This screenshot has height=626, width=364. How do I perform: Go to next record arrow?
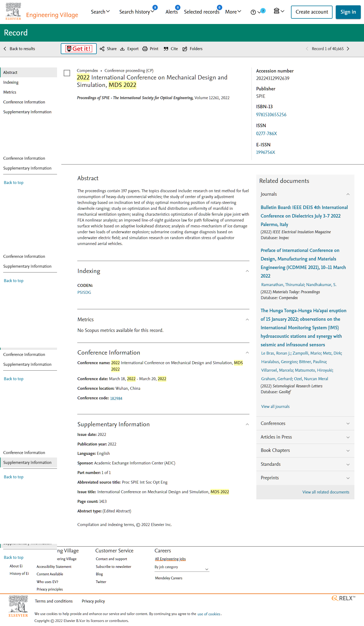tap(348, 49)
